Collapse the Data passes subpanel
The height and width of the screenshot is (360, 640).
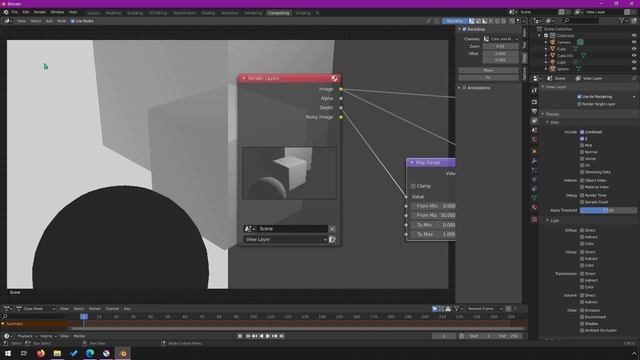pyautogui.click(x=547, y=122)
